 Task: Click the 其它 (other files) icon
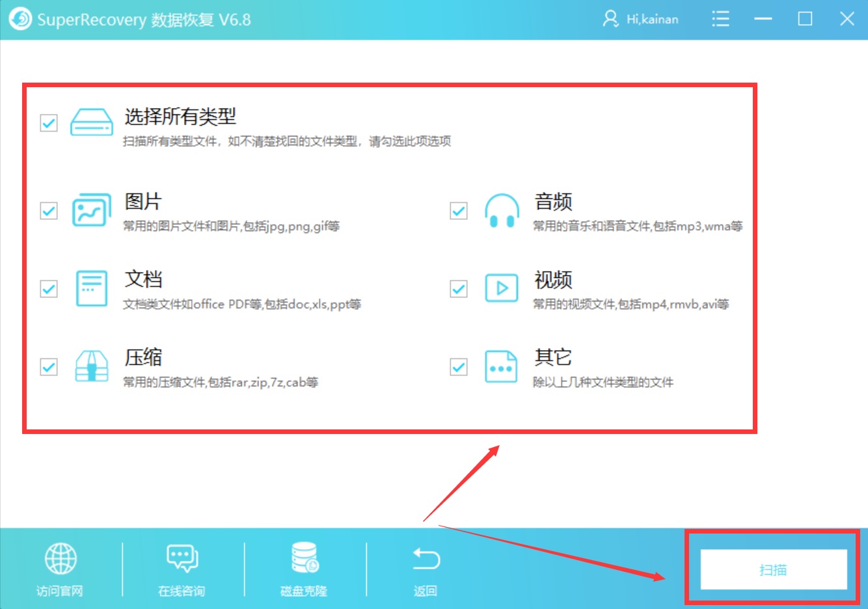[500, 366]
